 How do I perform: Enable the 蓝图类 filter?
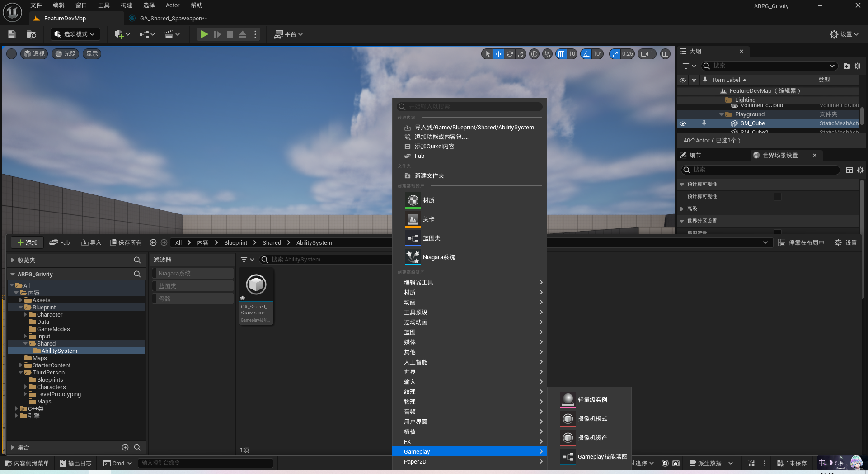(193, 286)
